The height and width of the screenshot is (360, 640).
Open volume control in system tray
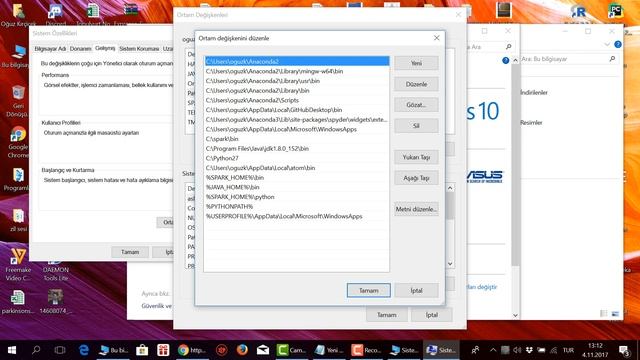[x=517, y=350]
